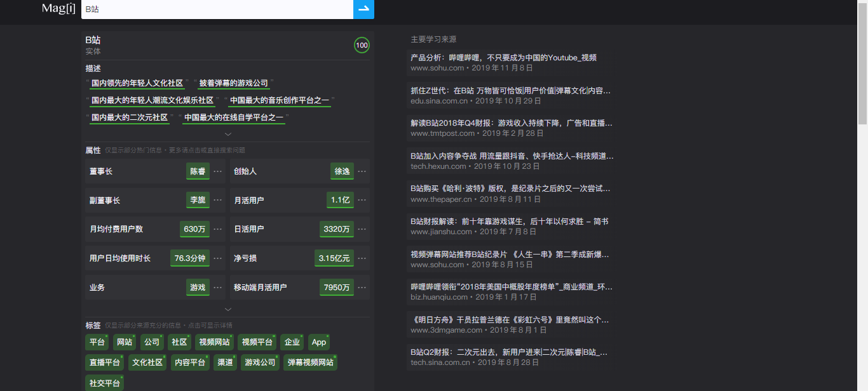The height and width of the screenshot is (391, 868).
Task: Select description 中国最大的音乐创作平台之一
Action: (280, 100)
